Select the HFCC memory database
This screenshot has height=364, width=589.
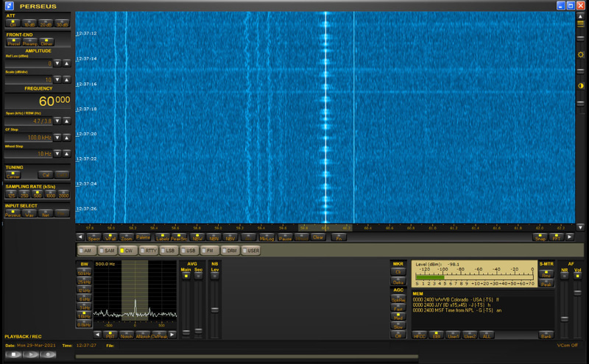pyautogui.click(x=420, y=335)
